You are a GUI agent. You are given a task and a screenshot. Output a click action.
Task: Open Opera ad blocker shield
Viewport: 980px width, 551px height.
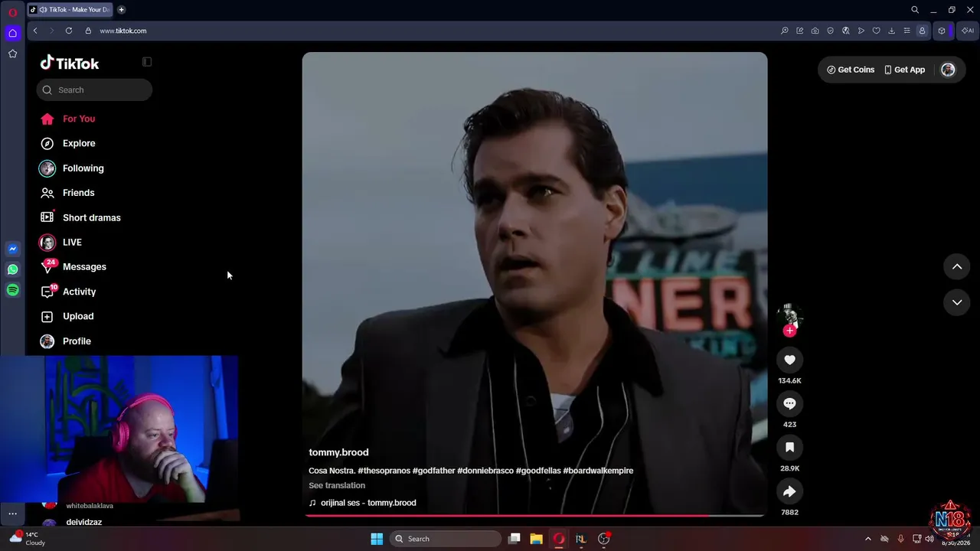(830, 31)
